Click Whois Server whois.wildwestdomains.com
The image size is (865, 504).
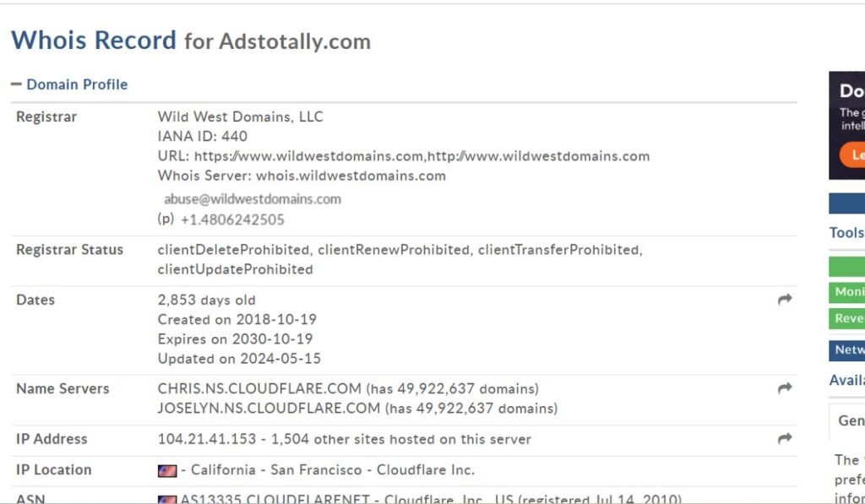click(302, 176)
